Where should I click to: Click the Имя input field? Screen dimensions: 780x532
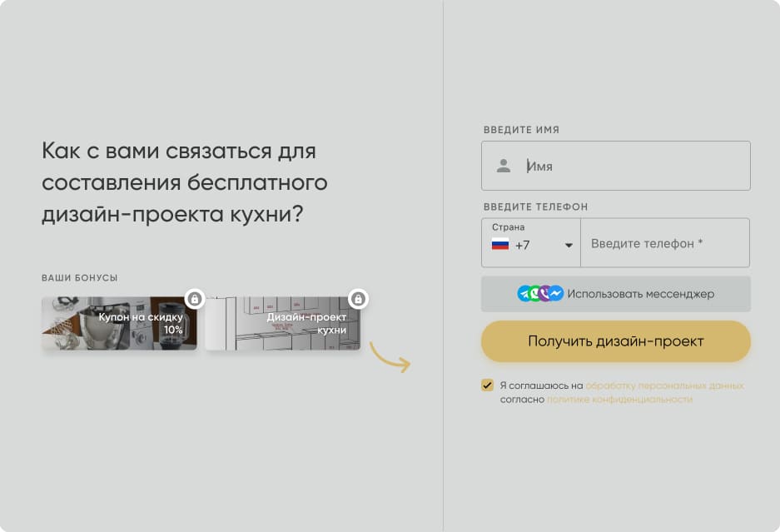[616, 165]
